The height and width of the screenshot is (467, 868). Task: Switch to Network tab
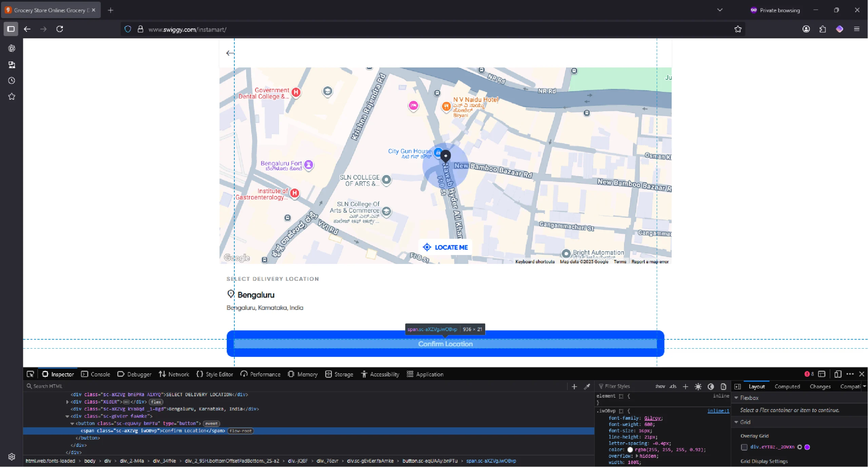(174, 374)
